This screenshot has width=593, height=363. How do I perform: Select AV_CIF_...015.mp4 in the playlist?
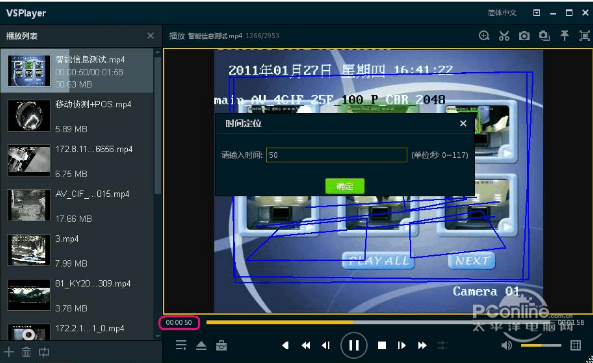[x=77, y=205]
